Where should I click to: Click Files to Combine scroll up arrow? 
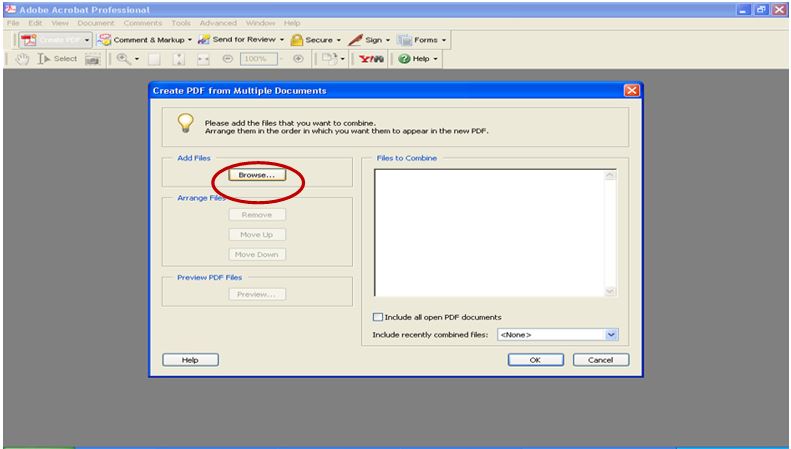point(610,175)
